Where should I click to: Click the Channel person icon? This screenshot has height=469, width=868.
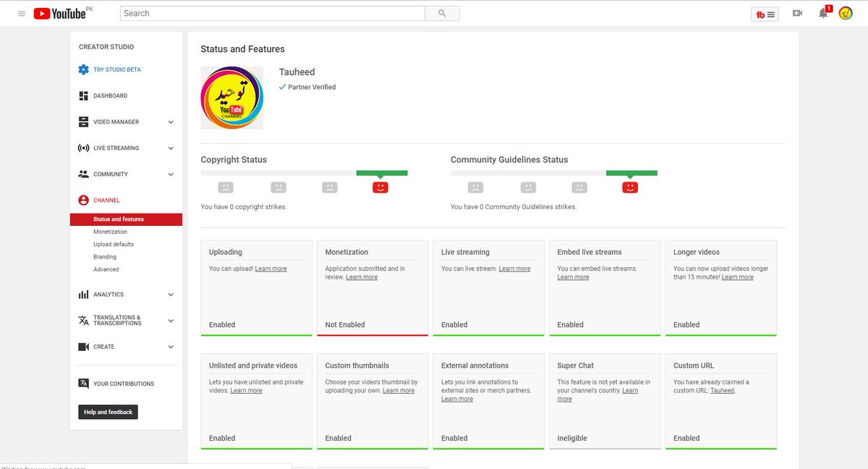coord(84,200)
